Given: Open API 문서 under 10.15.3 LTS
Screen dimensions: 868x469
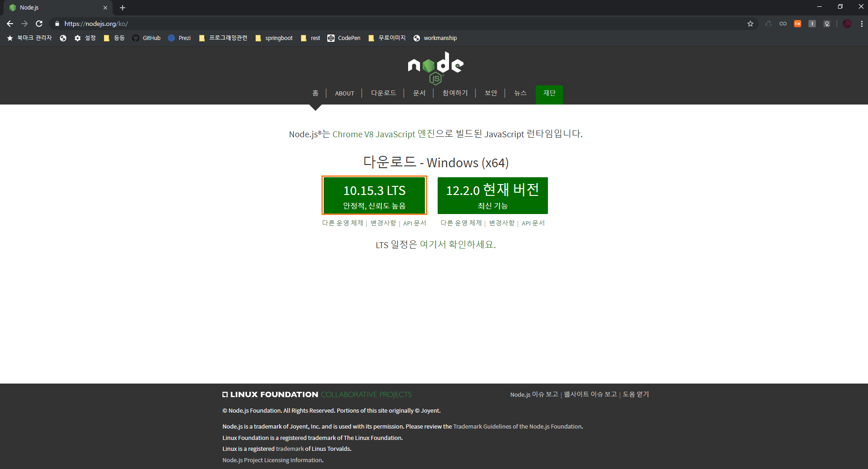Looking at the screenshot, I should [414, 223].
